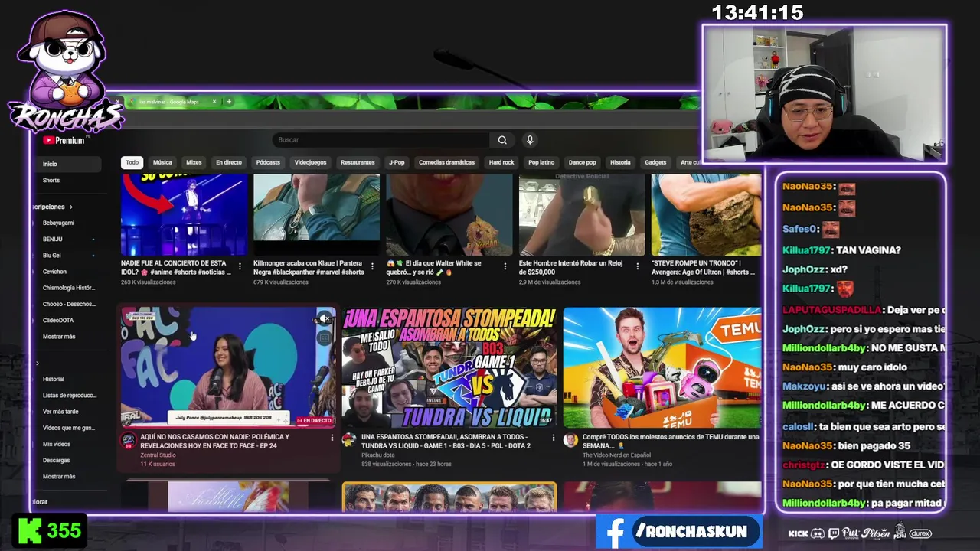Click chat username 'Killua1797' asking TAN VAGINA
Image resolution: width=980 pixels, height=551 pixels.
(807, 250)
